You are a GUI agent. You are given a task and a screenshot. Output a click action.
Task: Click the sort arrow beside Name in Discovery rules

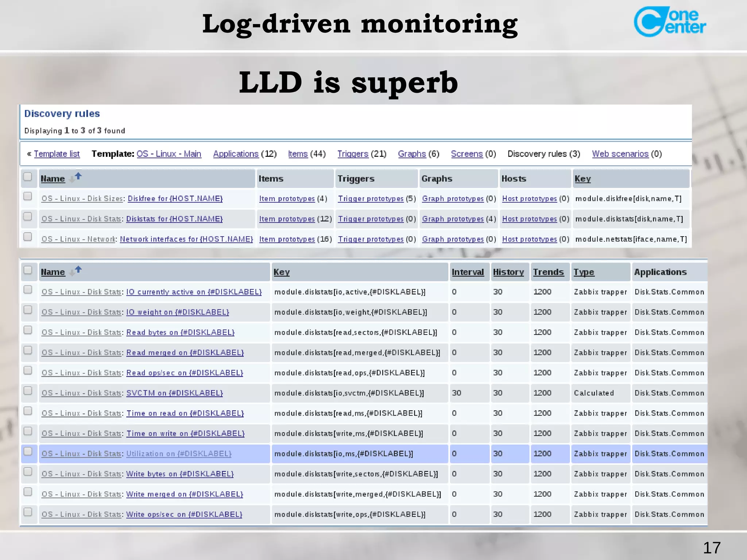coord(76,178)
